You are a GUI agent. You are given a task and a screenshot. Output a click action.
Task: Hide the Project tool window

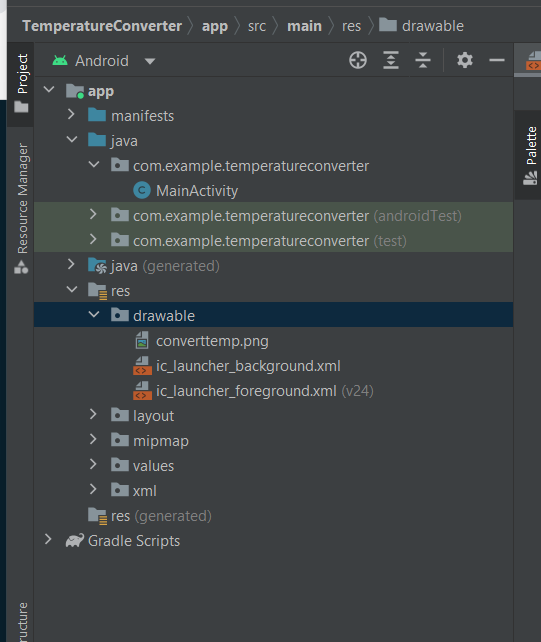496,61
